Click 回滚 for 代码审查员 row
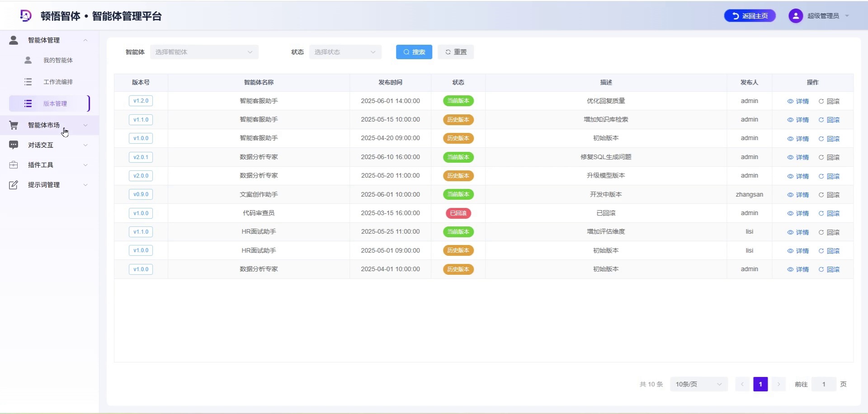Viewport: 868px width, 414px height. point(829,213)
